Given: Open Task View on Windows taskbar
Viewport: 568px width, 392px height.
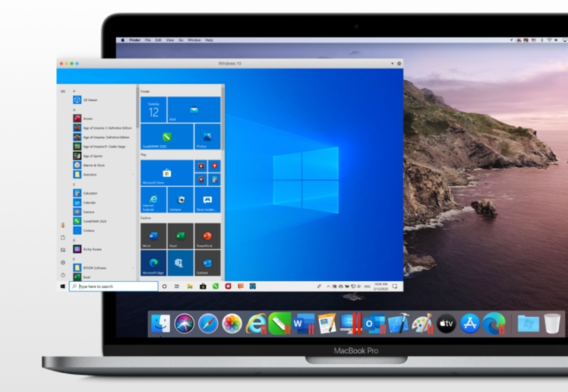Looking at the screenshot, I should [177, 286].
